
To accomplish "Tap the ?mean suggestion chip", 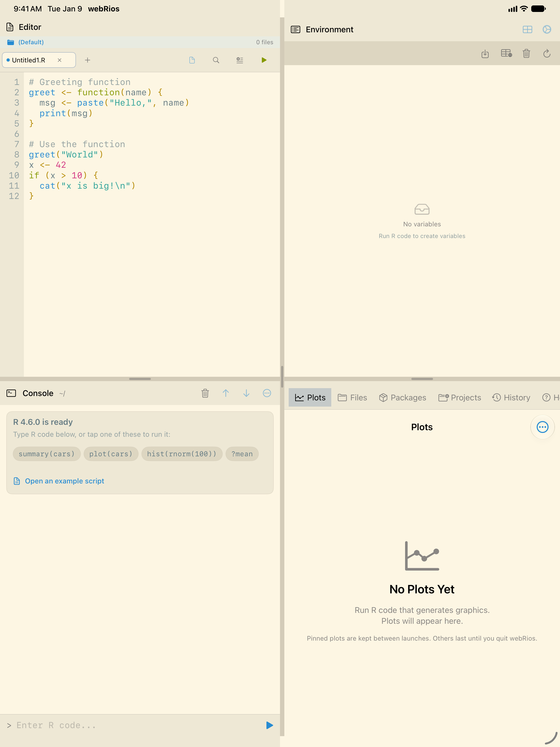I will coord(242,454).
